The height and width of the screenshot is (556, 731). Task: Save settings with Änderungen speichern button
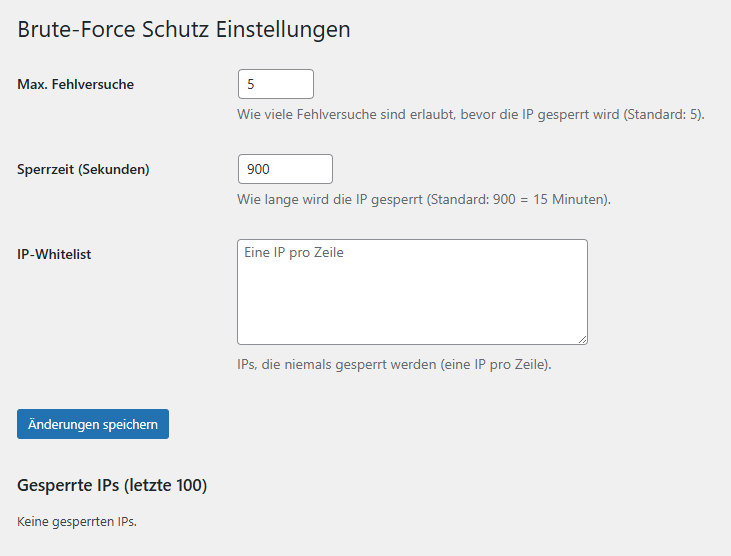93,424
